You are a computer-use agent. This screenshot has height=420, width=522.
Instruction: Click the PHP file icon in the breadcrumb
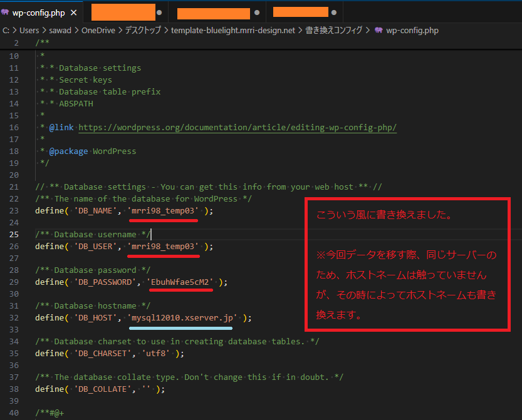click(378, 30)
